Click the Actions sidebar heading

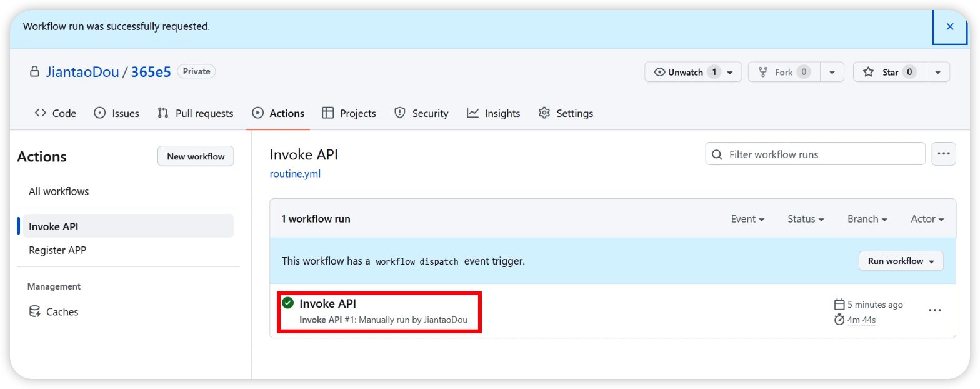click(x=42, y=156)
